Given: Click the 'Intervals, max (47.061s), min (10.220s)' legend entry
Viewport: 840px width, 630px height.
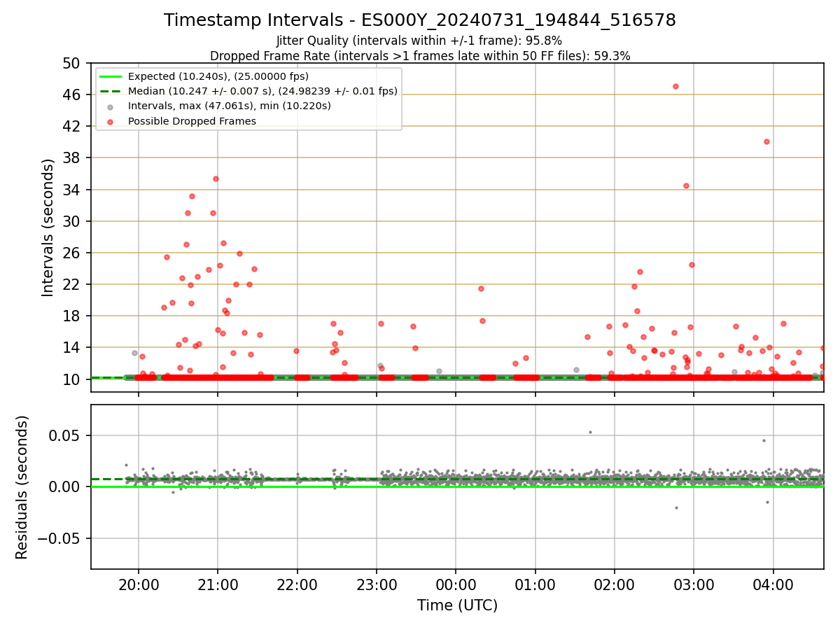Looking at the screenshot, I should (230, 106).
